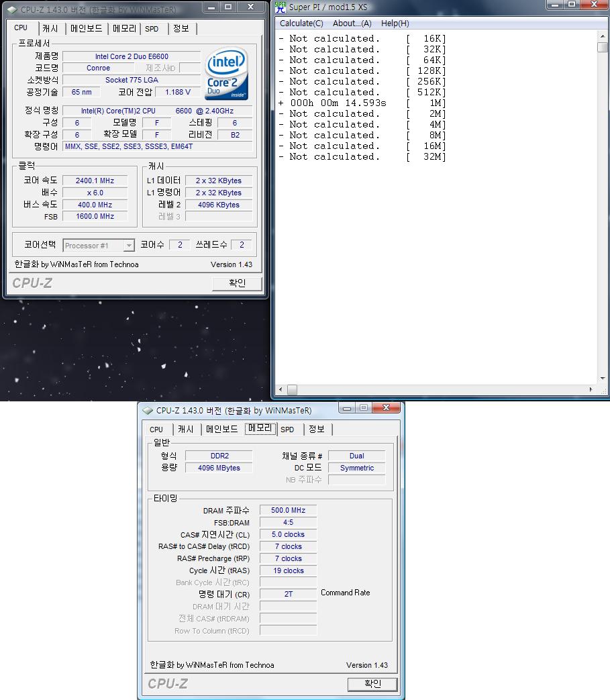Open SPD tab in bottom CPU-Z window
This screenshot has width=610, height=700.
pyautogui.click(x=287, y=430)
